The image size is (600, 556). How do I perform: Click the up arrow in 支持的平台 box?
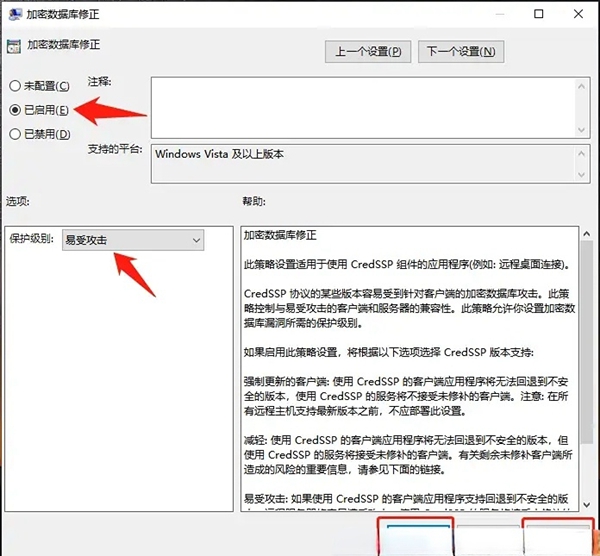(x=581, y=153)
